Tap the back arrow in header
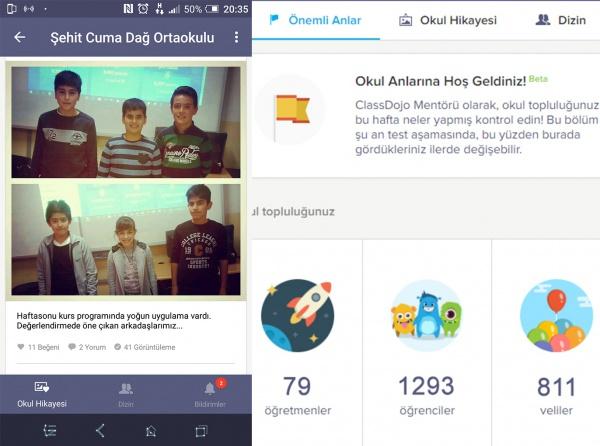Screen dimensions: 600x446 20,37
